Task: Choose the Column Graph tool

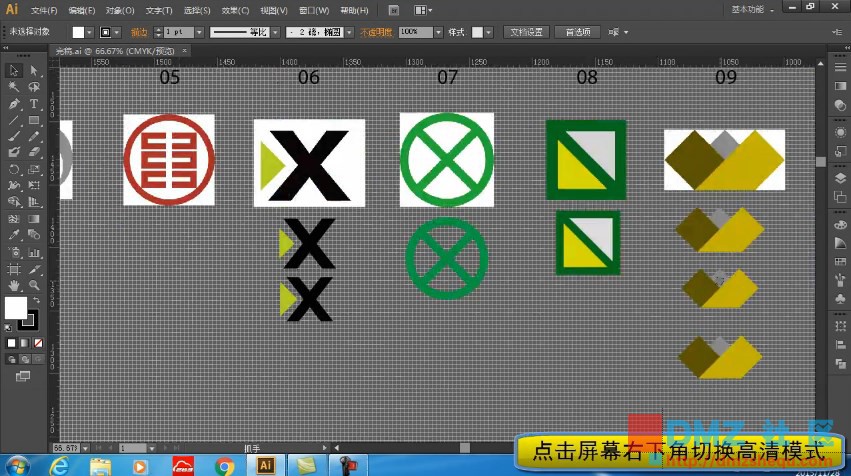Action: click(34, 252)
